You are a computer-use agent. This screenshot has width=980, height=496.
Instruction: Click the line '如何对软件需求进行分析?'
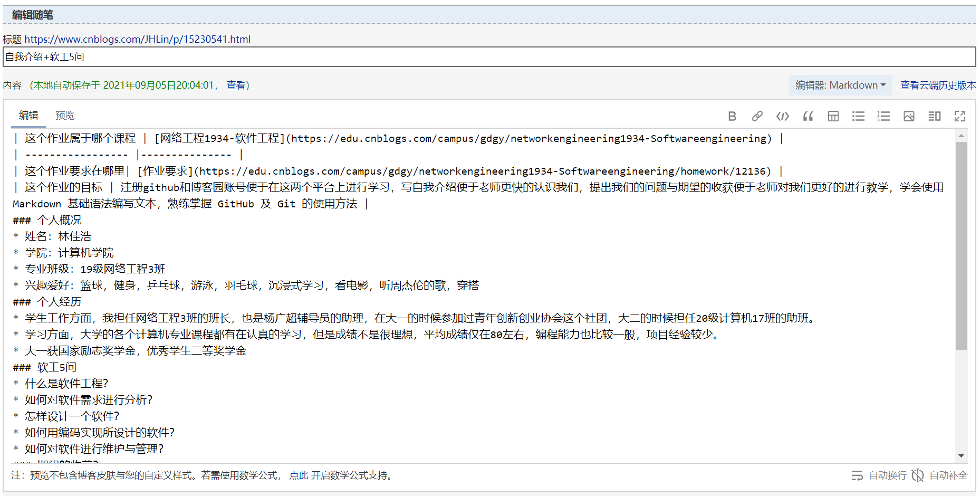pyautogui.click(x=83, y=400)
